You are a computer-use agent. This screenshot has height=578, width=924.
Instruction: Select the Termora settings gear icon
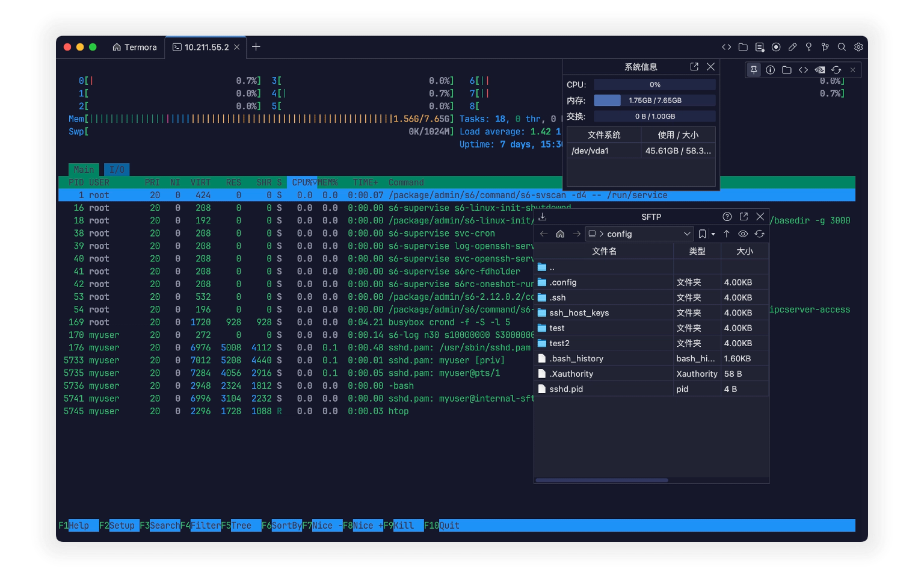858,47
